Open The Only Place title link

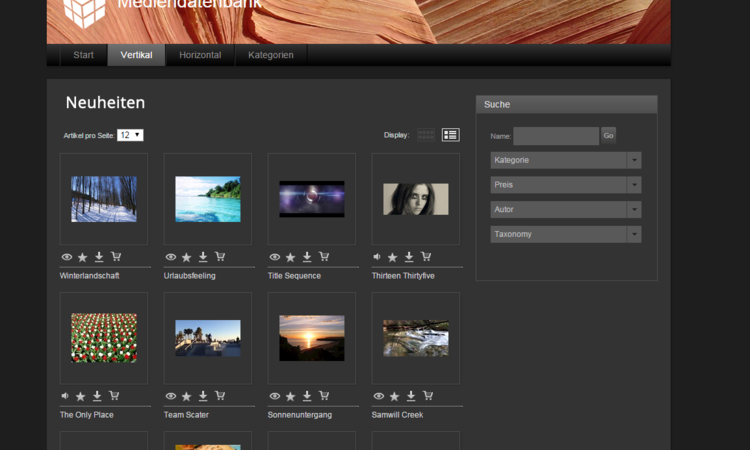(x=87, y=415)
